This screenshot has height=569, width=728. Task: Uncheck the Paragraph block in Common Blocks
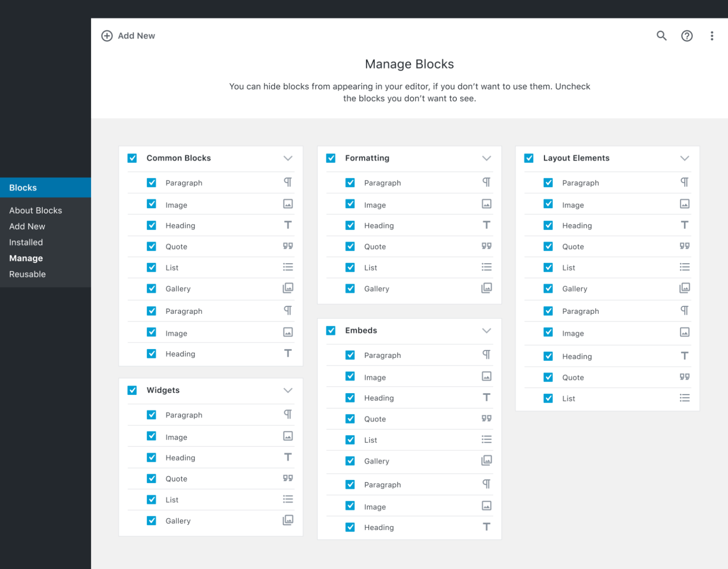[151, 182]
